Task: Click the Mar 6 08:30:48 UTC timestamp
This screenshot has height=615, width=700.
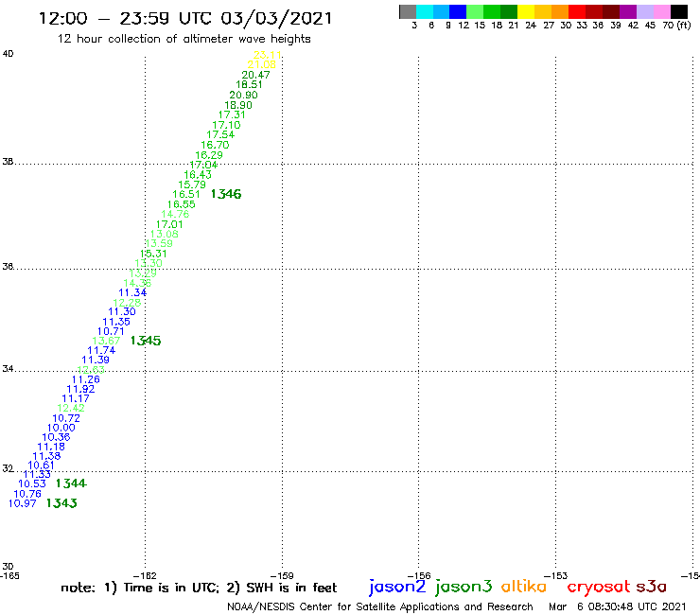Action: [617, 607]
